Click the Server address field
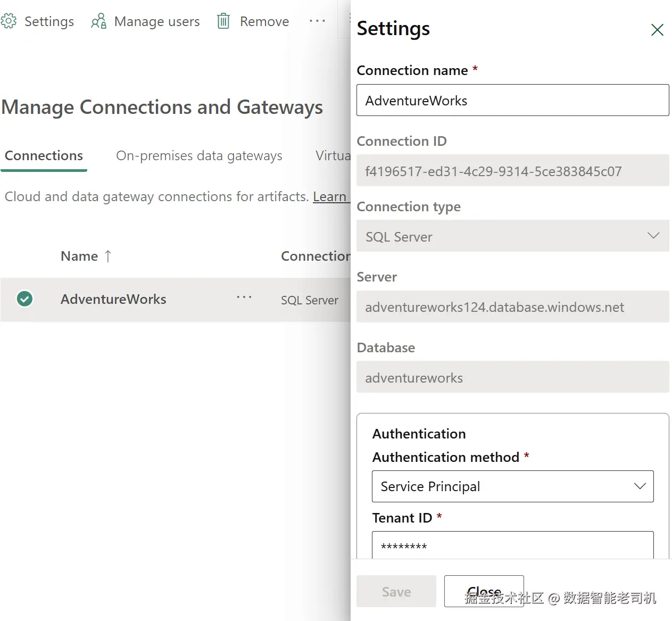This screenshot has height=621, width=672. point(512,307)
